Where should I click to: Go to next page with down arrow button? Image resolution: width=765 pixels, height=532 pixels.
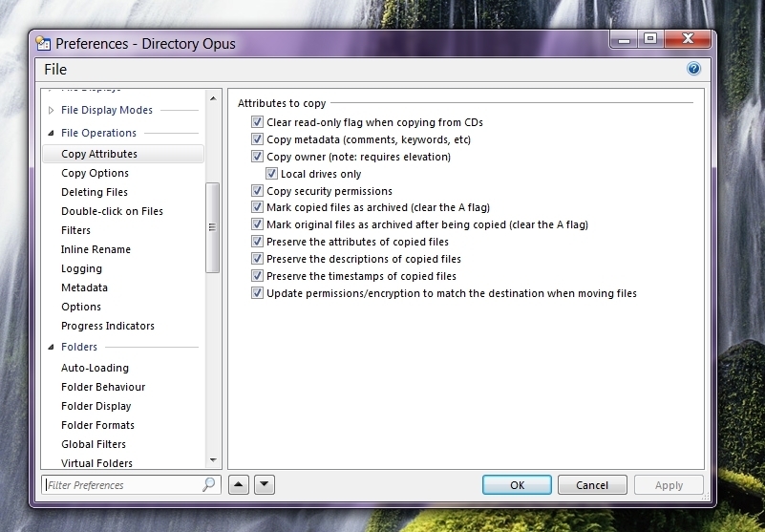[265, 484]
